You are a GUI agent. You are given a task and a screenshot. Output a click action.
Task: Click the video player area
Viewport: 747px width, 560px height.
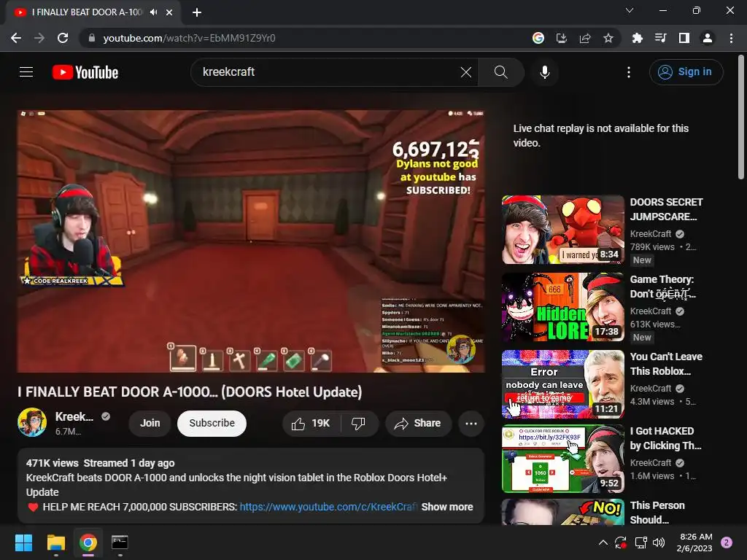[251, 241]
